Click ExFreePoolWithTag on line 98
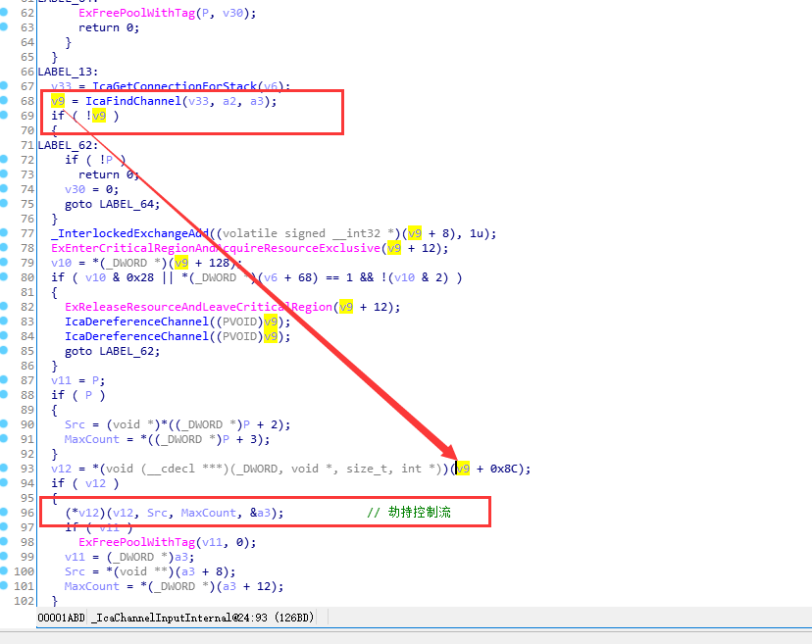Screen dimensions: 812x644 coord(136,542)
